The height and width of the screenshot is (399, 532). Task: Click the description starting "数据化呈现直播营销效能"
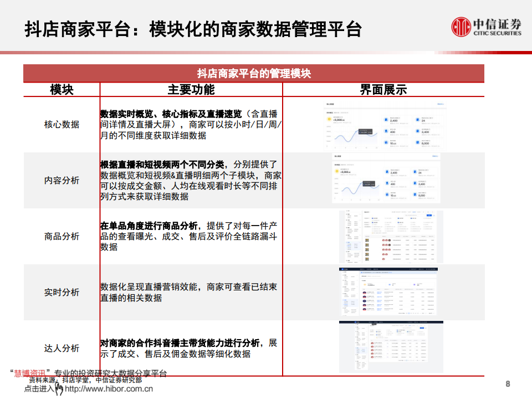click(x=189, y=292)
